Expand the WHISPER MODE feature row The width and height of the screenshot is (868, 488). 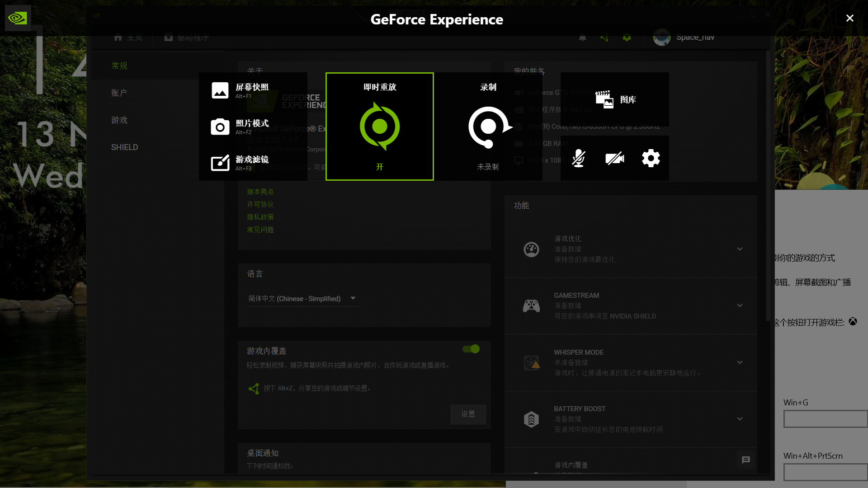(740, 362)
